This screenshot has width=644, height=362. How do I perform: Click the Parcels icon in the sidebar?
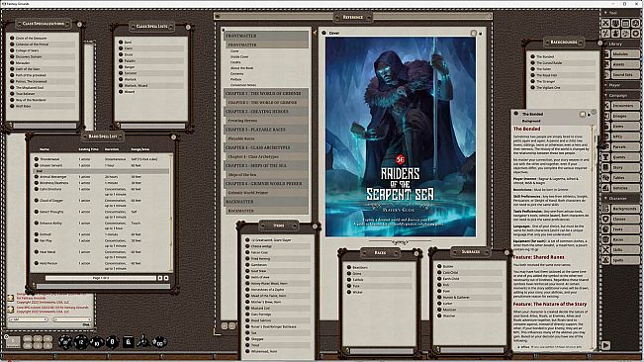606,147
